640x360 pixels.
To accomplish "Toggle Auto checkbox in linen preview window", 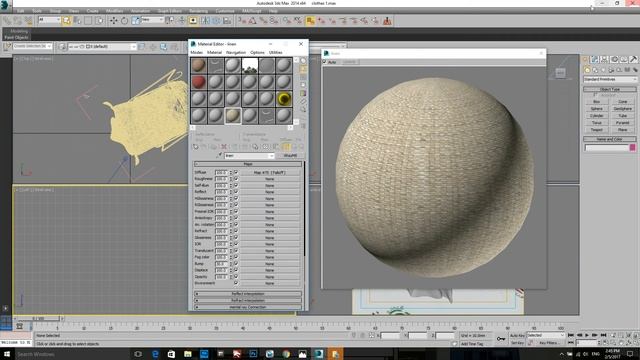I will click(325, 62).
